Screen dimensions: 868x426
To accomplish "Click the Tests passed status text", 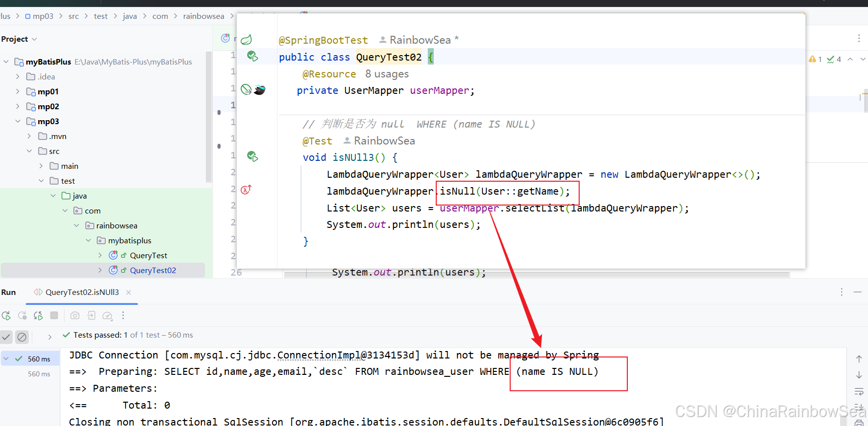I will [133, 335].
